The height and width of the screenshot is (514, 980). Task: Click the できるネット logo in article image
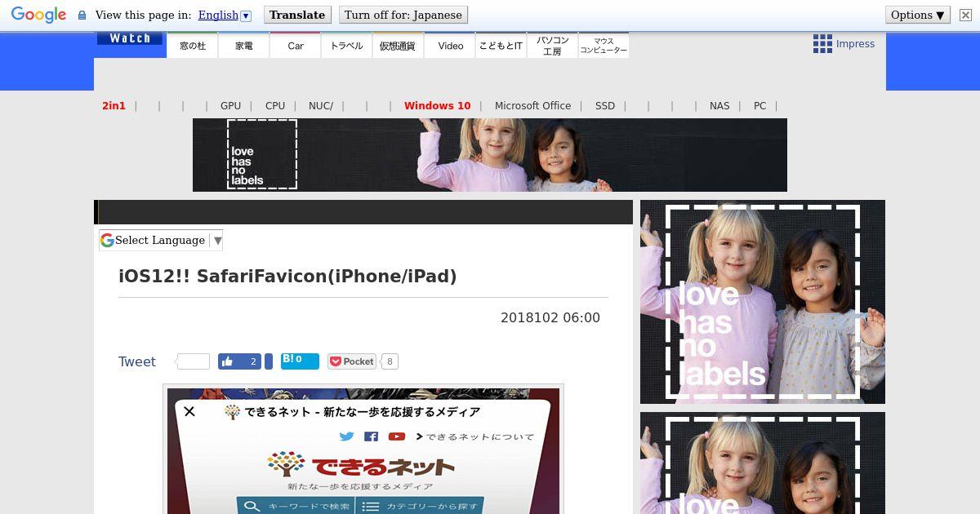(x=361, y=466)
